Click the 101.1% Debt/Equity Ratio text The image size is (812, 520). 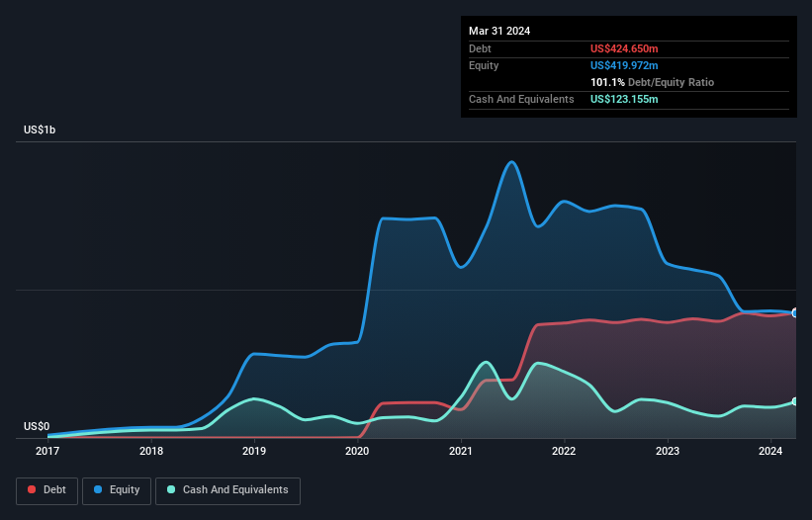[x=652, y=82]
